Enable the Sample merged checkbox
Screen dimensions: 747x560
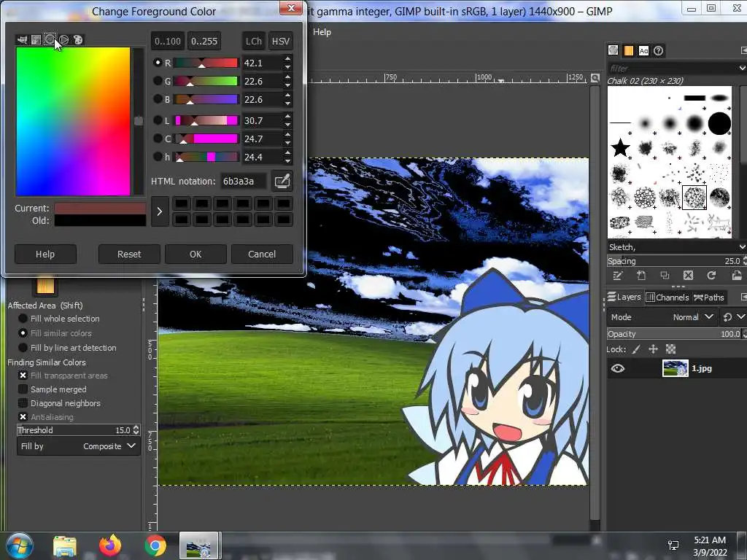(x=23, y=389)
